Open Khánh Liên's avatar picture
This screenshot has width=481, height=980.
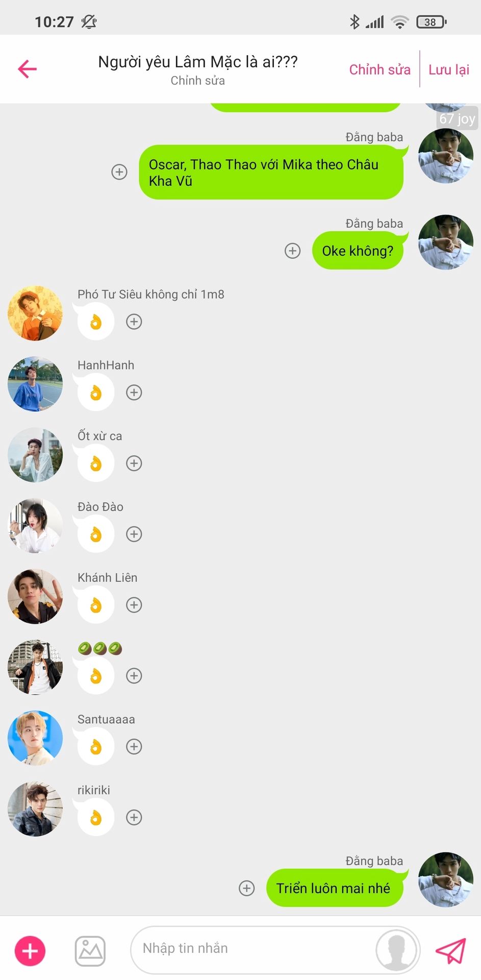pos(35,596)
